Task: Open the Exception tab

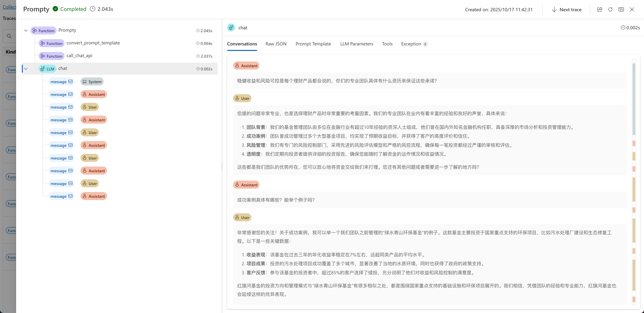Action: click(x=414, y=44)
